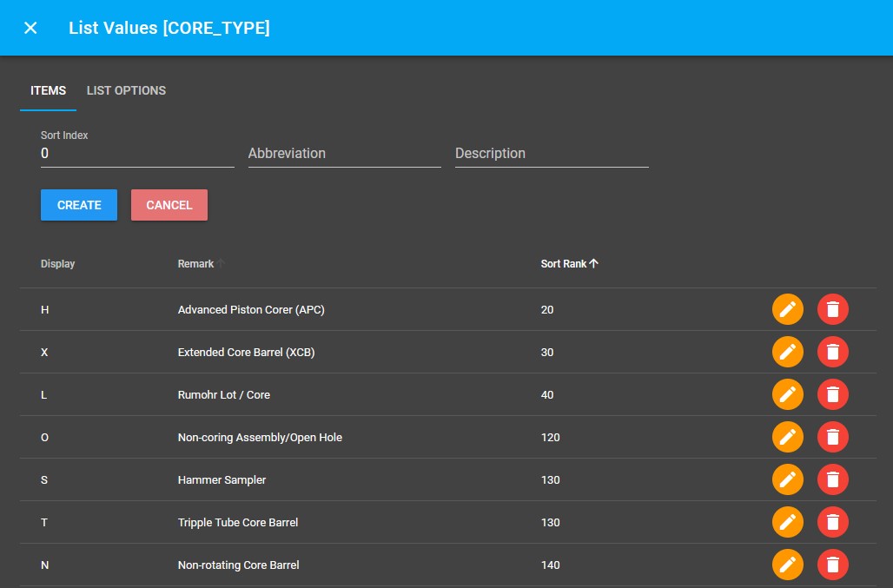
Task: Sort the table by Remark column
Action: tap(196, 264)
